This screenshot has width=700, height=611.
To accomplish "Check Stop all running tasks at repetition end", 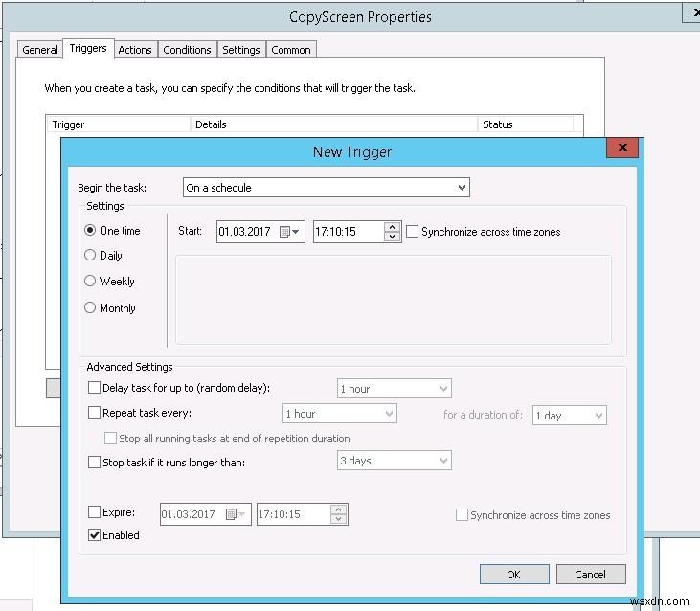I will [x=110, y=438].
